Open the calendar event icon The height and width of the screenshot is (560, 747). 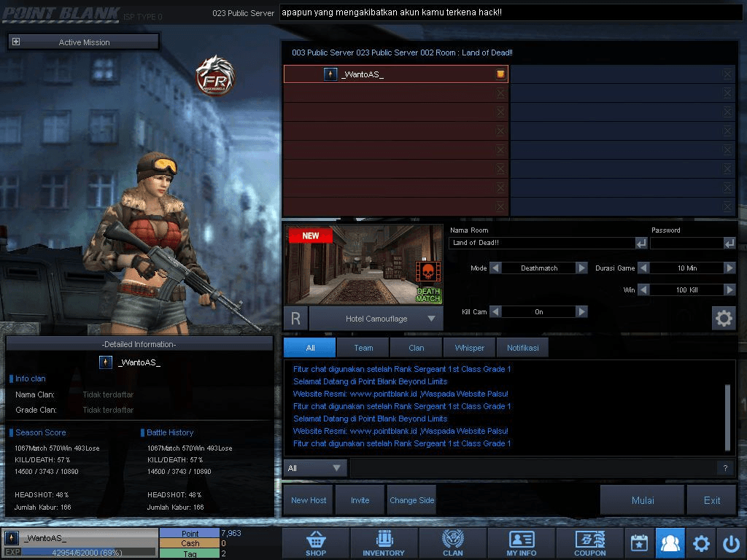[639, 543]
